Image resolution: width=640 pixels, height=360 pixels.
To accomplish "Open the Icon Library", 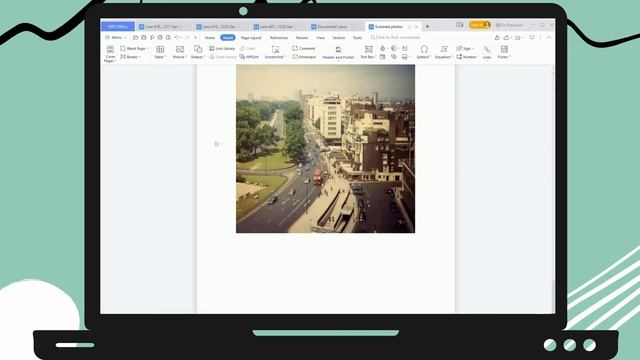I will pyautogui.click(x=222, y=48).
